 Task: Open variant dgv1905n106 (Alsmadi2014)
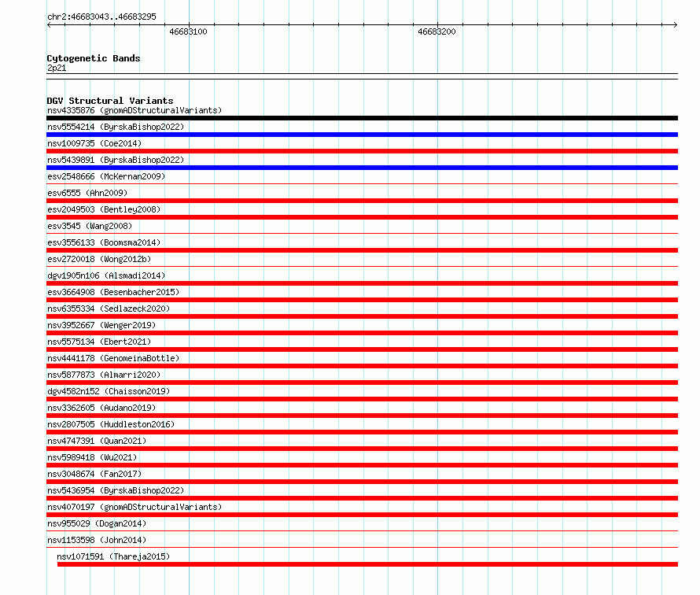(x=106, y=275)
